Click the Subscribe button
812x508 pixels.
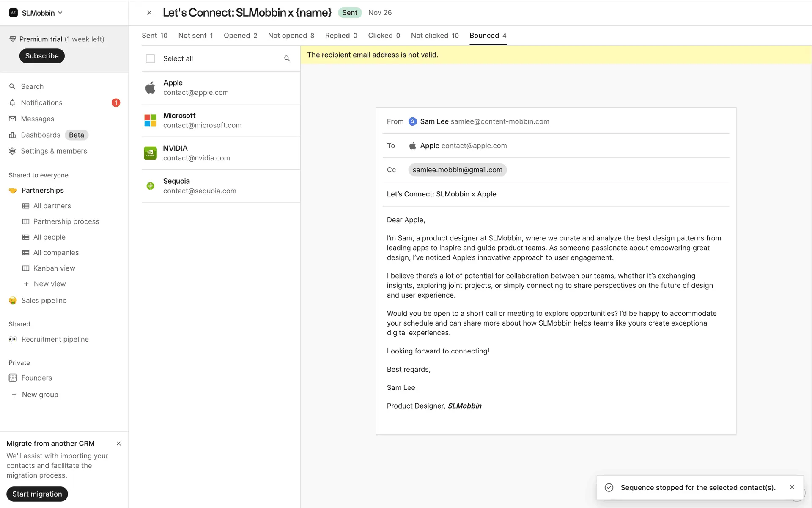coord(41,56)
